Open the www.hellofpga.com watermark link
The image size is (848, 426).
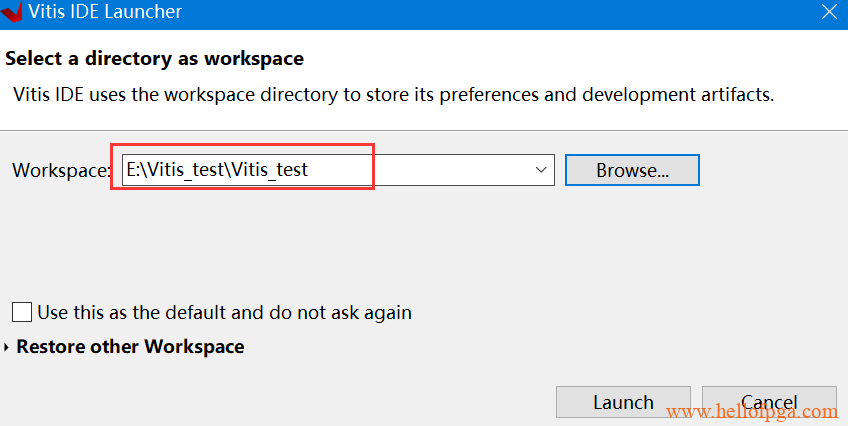(x=752, y=412)
